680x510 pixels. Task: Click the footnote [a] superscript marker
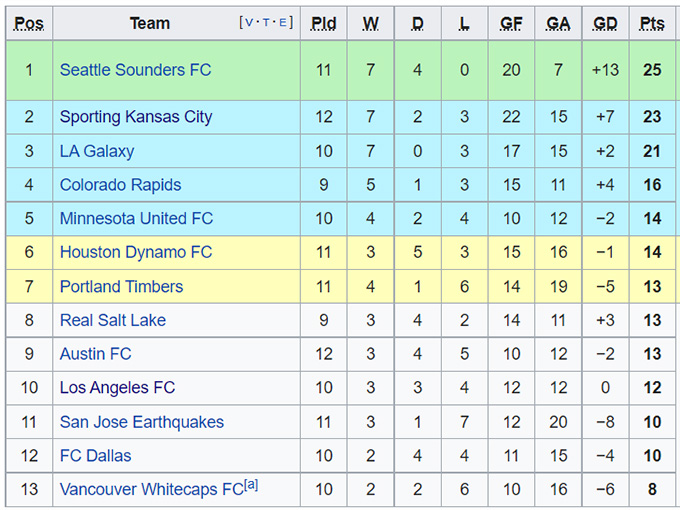pyautogui.click(x=251, y=485)
